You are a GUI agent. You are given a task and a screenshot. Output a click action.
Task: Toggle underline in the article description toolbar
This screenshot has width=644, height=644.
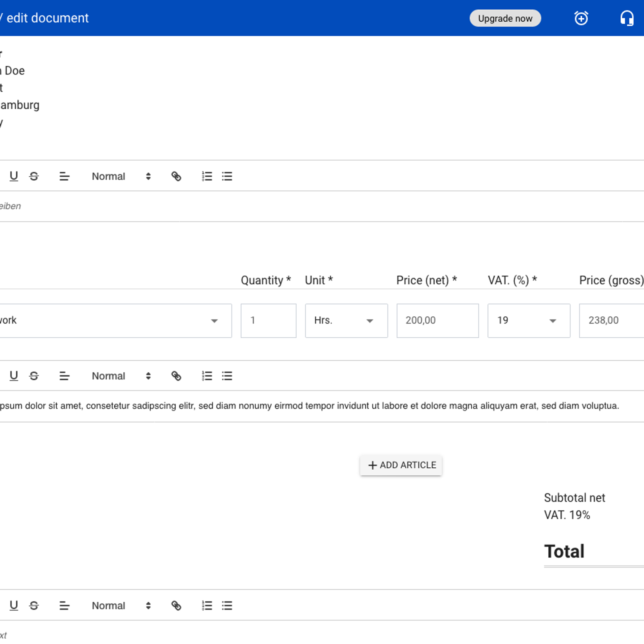click(x=14, y=376)
